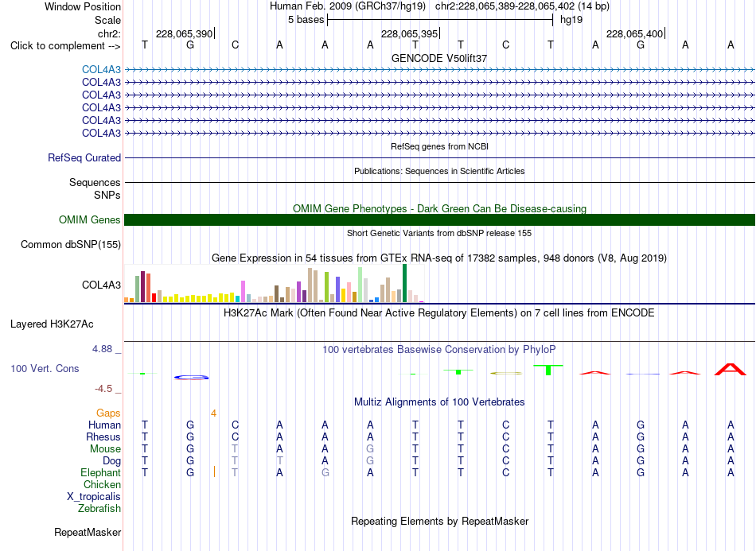Viewport: 756px width, 551px height.
Task: Click the Chicken species label
Action: point(102,484)
